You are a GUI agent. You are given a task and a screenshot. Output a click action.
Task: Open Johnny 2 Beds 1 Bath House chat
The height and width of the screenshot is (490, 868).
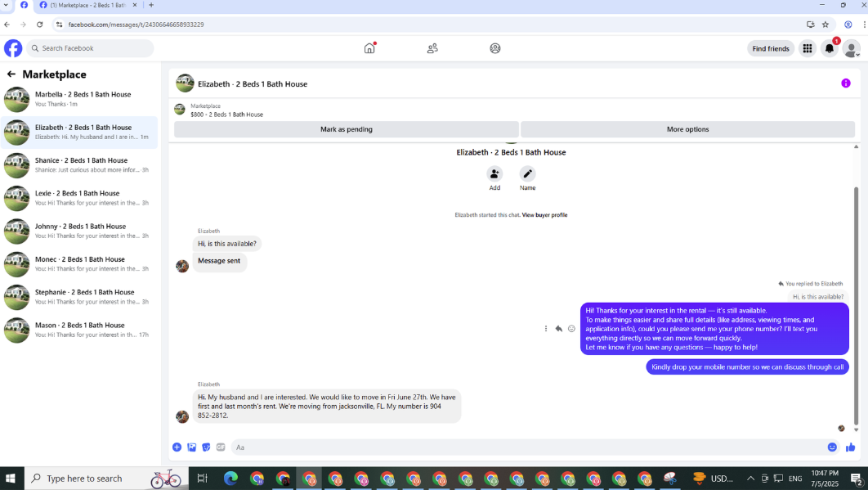tap(79, 232)
